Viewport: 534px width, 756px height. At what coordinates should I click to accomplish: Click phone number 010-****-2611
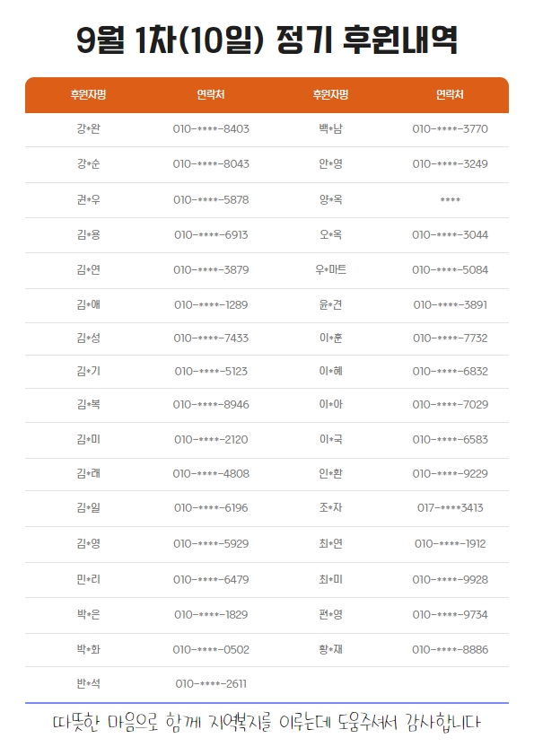click(211, 683)
